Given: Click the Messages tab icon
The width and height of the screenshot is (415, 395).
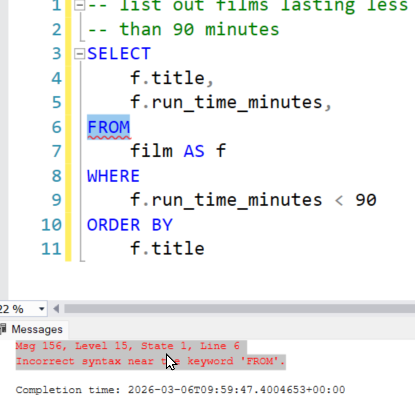Looking at the screenshot, I should coord(3,329).
